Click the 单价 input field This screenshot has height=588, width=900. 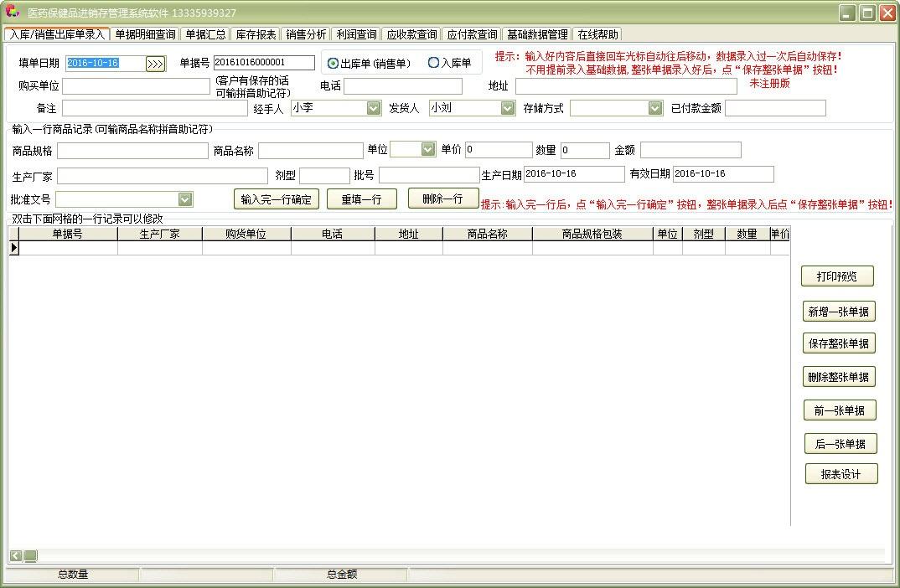tap(499, 150)
